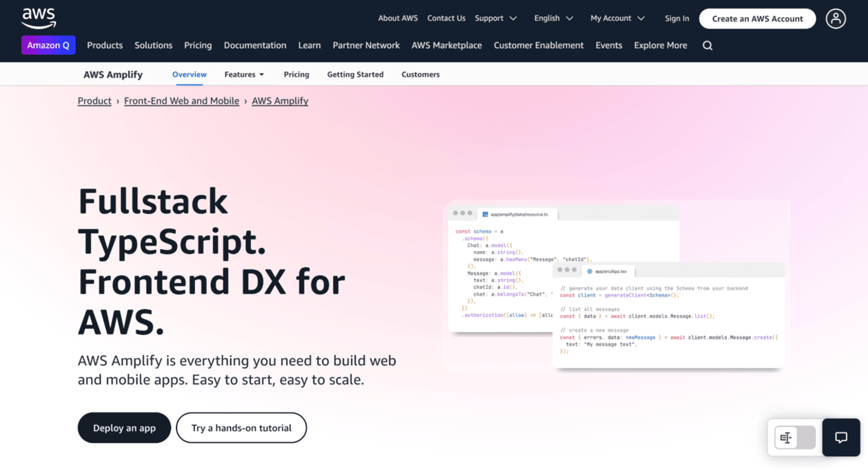Open the Documentation menu item
This screenshot has height=469, width=868.
255,45
